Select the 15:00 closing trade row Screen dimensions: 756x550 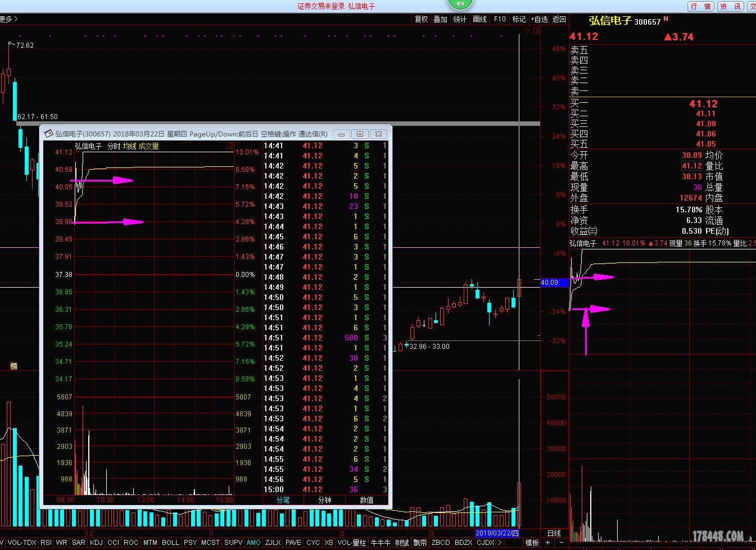(325, 489)
